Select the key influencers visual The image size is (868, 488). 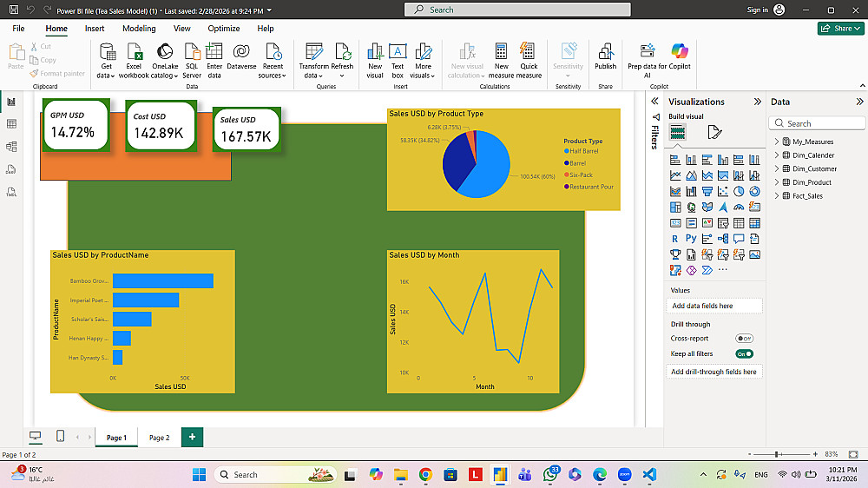pyautogui.click(x=707, y=239)
